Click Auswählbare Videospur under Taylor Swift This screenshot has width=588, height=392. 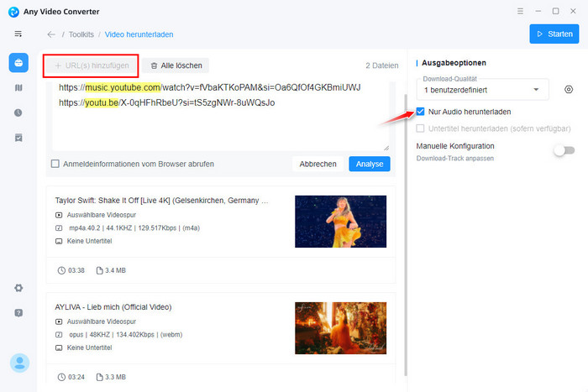click(102, 215)
